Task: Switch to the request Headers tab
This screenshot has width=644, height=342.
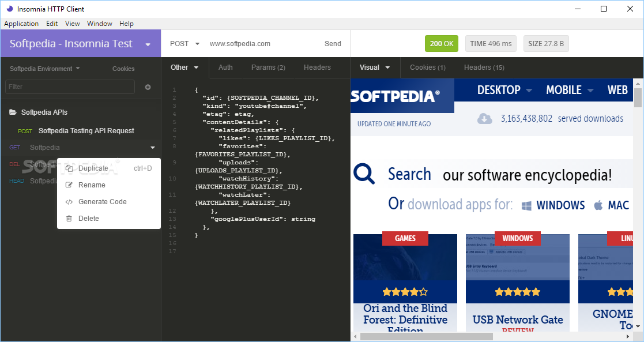Action: pyautogui.click(x=317, y=67)
